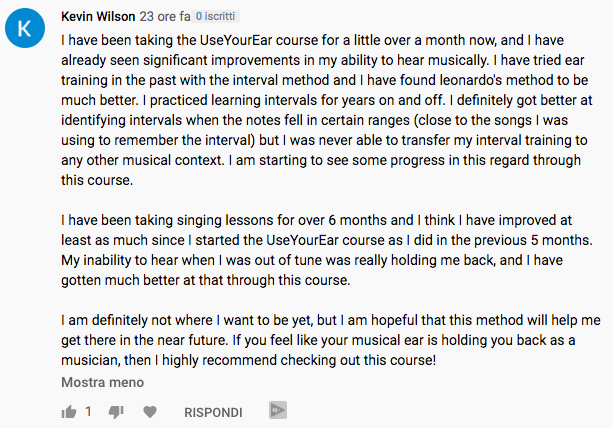Screen dimensions: 613x428
Task: Click the like count number 1
Action: 88,412
